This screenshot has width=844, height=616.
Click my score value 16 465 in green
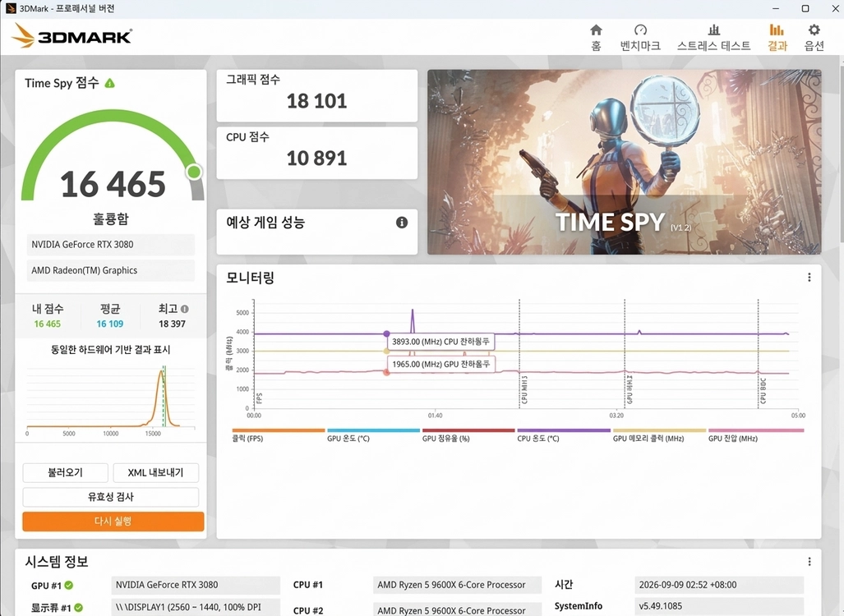tap(48, 324)
